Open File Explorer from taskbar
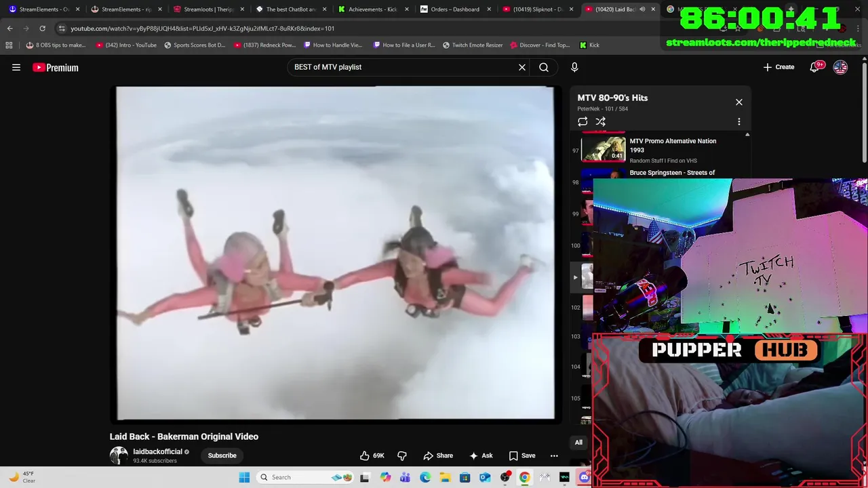 coord(445,477)
